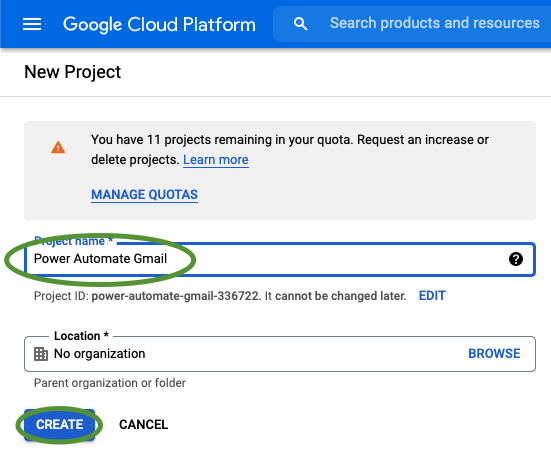The width and height of the screenshot is (551, 462).
Task: Select the New Project page heading
Action: (72, 72)
